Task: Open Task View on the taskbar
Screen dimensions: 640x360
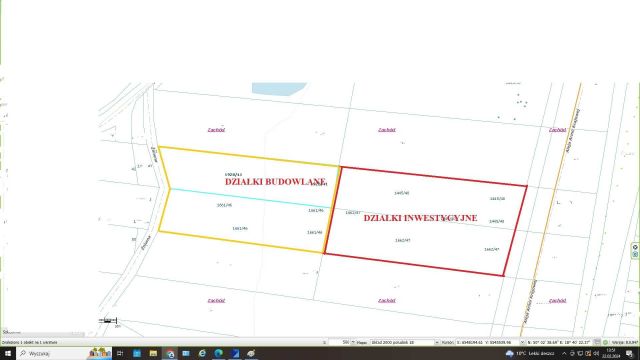Action: tap(120, 353)
